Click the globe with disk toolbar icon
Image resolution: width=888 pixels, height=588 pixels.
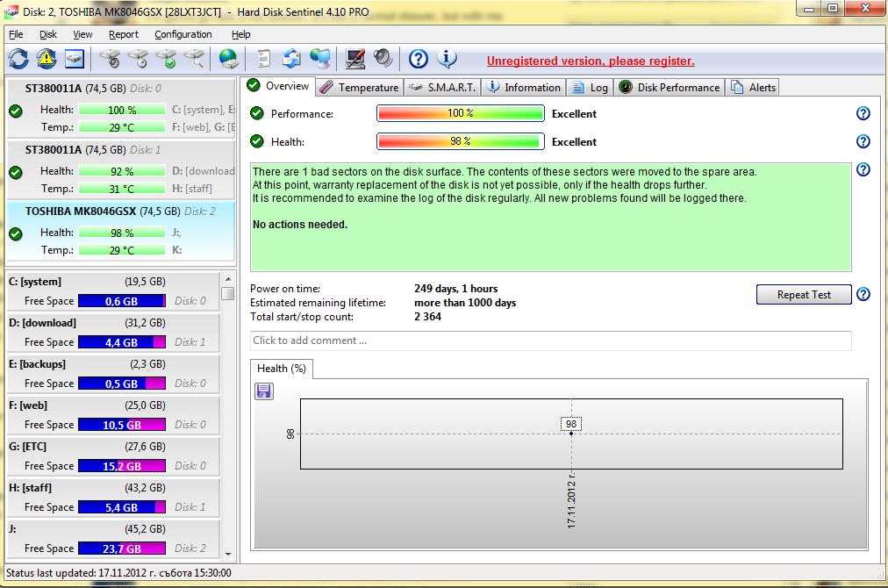229,58
